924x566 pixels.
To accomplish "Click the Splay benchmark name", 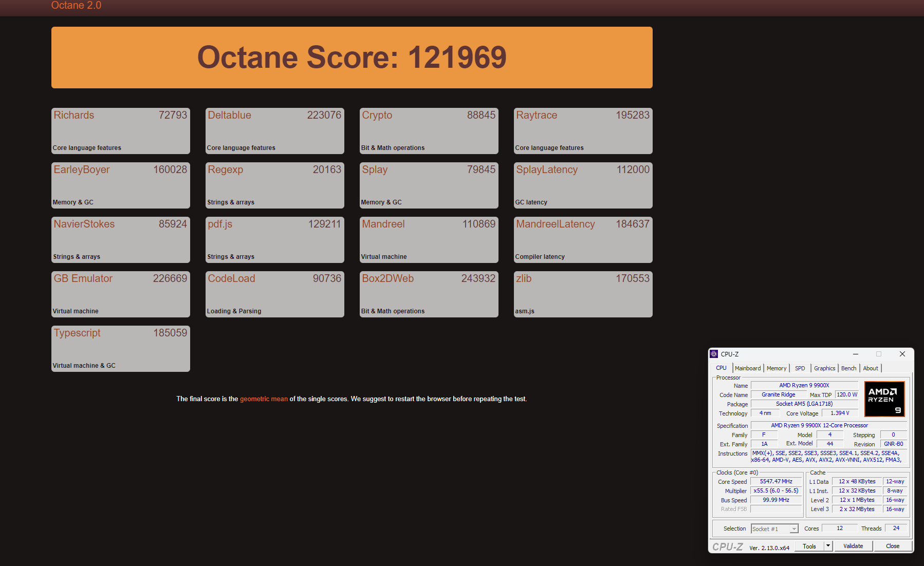I will 375,169.
